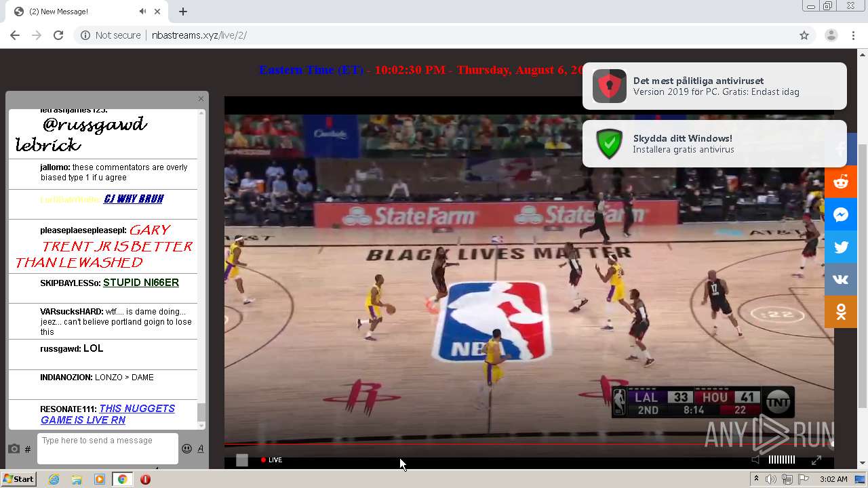Open the system volume tray icon
The height and width of the screenshot is (488, 868).
(771, 479)
